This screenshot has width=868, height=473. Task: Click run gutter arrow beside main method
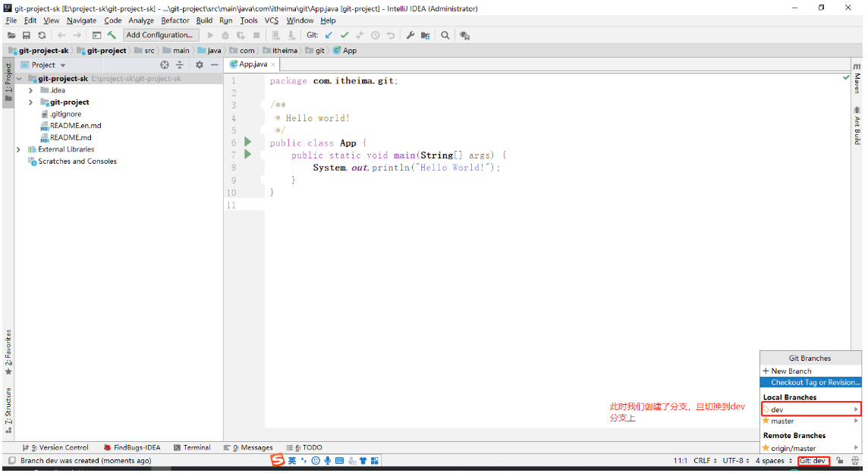click(248, 155)
